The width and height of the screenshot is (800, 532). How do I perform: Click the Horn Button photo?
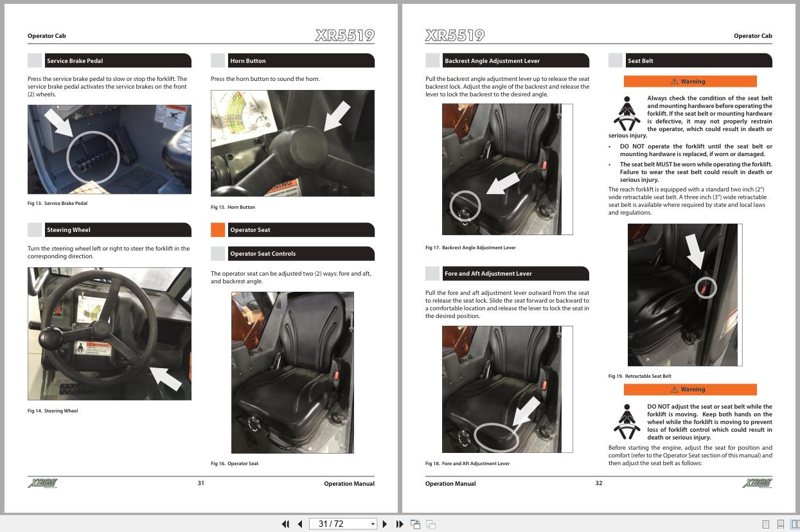pyautogui.click(x=292, y=143)
